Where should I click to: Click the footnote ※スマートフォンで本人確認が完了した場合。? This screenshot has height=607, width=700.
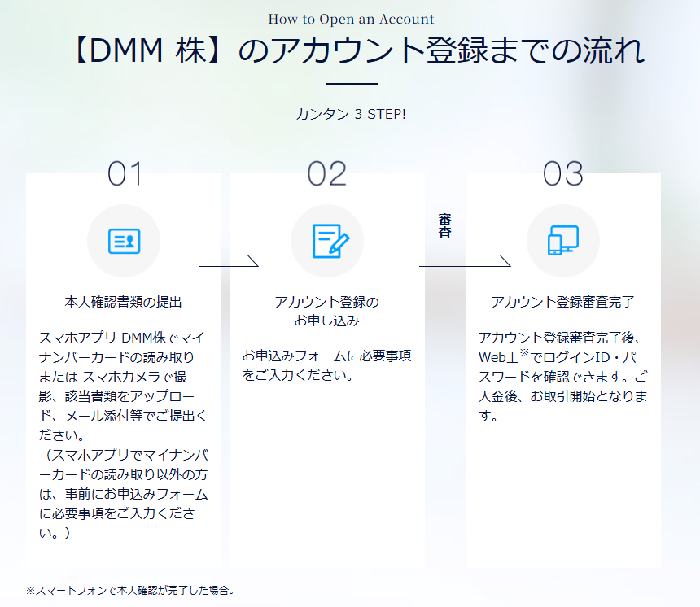(x=130, y=591)
